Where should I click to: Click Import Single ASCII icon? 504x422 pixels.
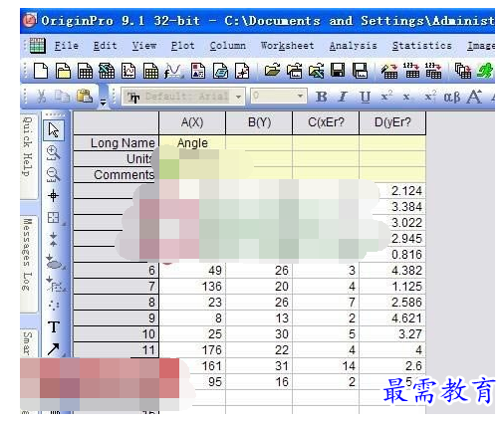pos(411,71)
